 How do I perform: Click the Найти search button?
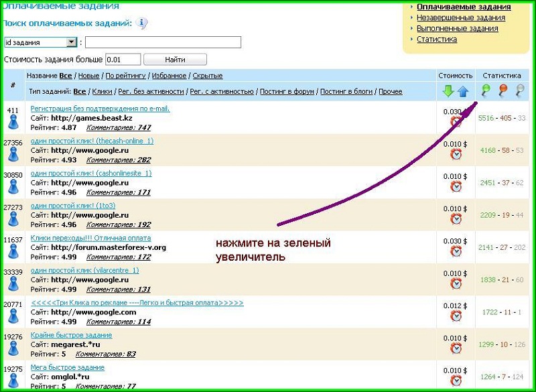click(175, 60)
